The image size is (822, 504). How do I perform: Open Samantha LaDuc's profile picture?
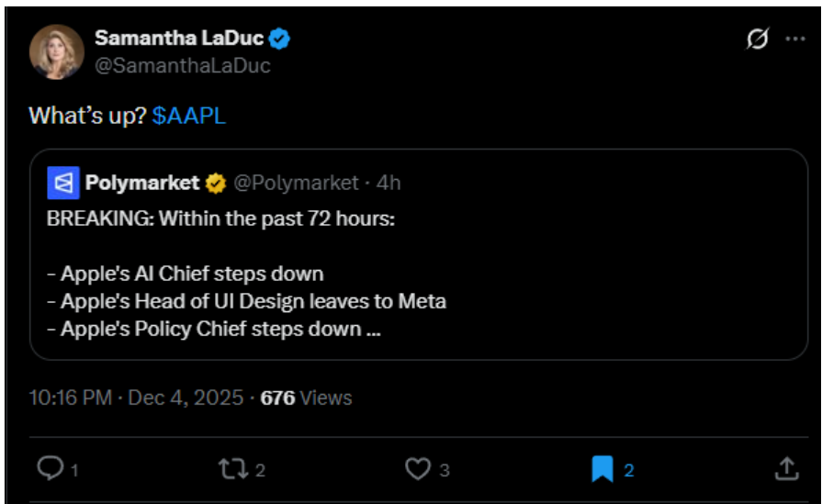[57, 52]
